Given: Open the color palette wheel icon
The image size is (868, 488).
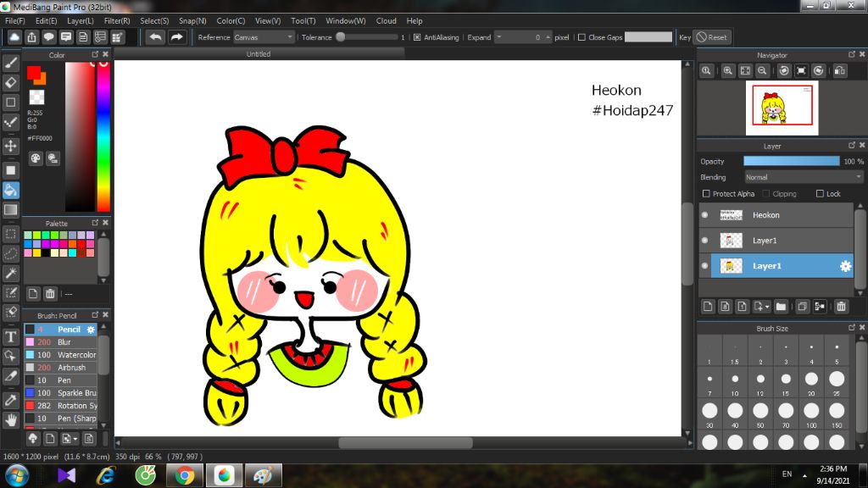Looking at the screenshot, I should pyautogui.click(x=36, y=158).
